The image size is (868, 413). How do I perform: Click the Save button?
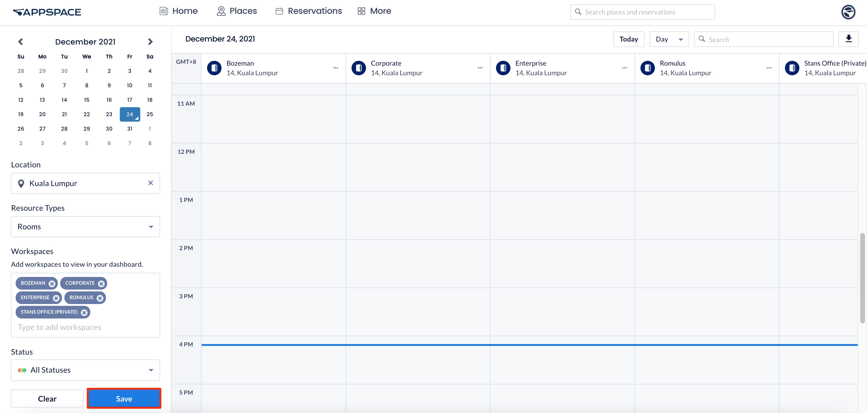(124, 399)
